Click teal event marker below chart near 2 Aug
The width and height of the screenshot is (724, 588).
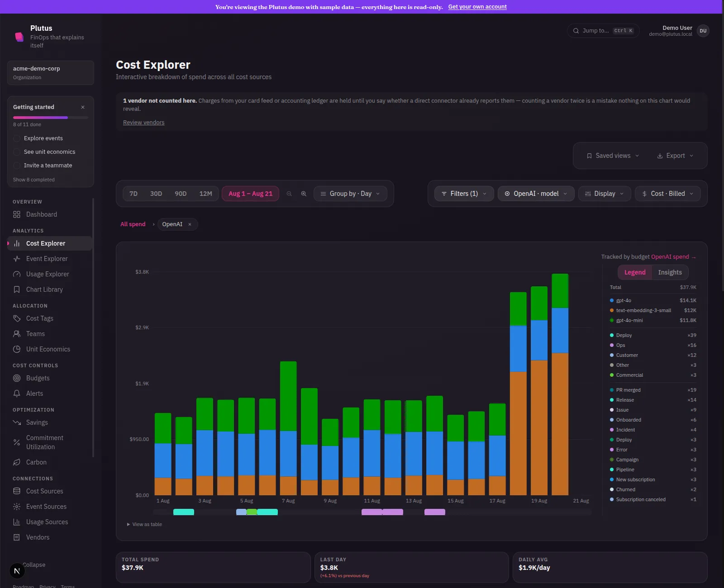184,512
